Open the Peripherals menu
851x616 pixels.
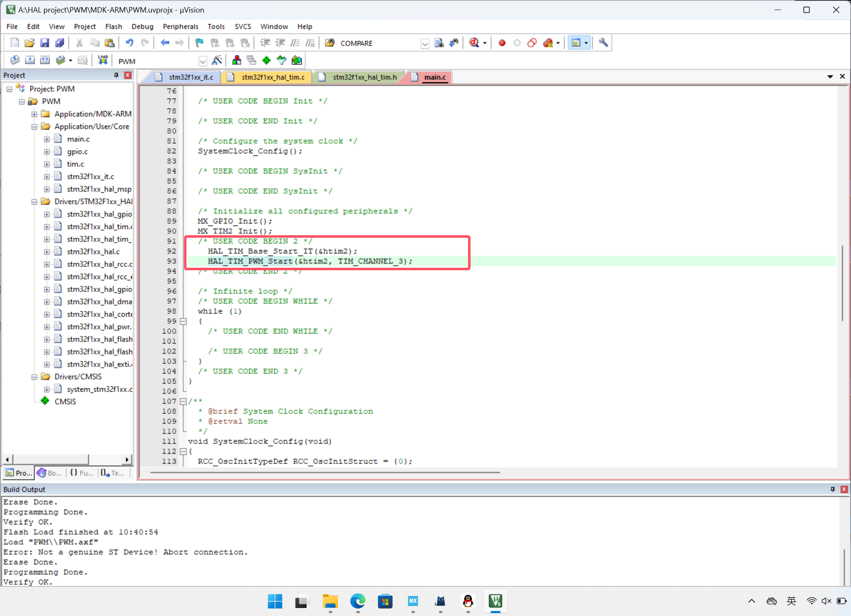[x=180, y=26]
